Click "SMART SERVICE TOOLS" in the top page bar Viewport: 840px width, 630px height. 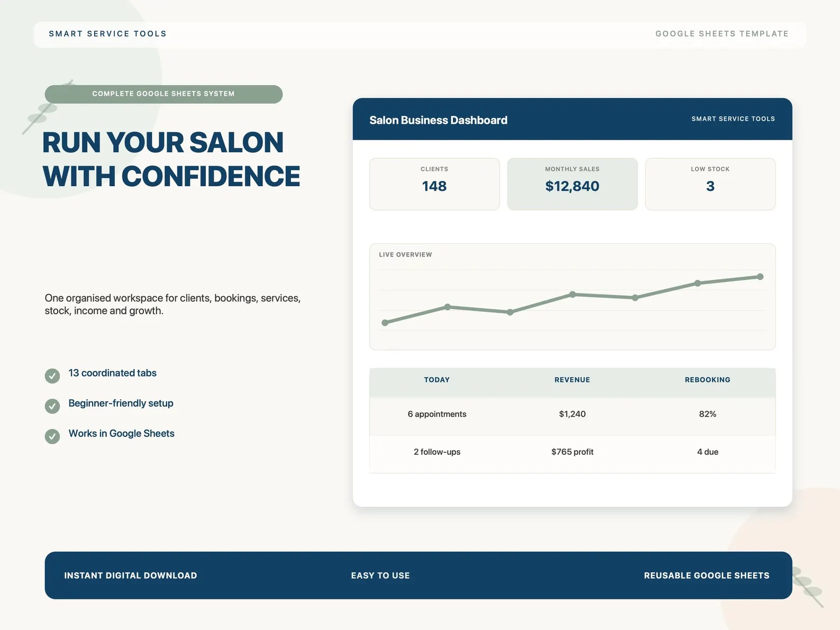(x=108, y=34)
